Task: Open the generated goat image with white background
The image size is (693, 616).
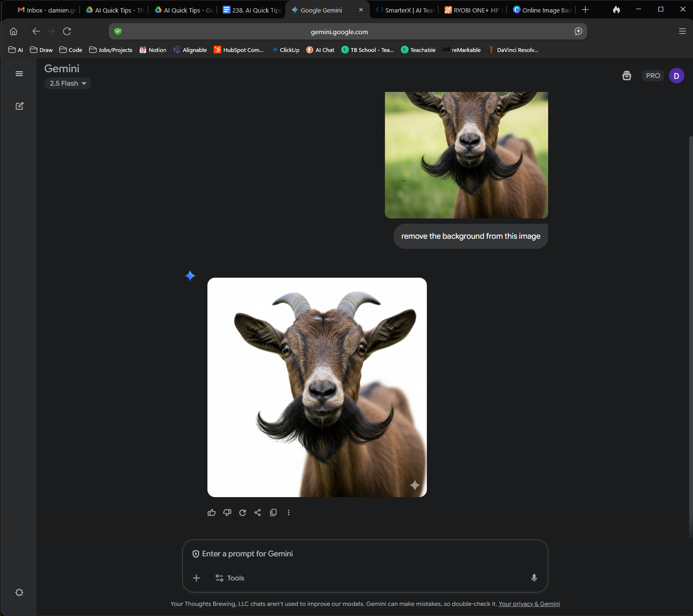Action: (317, 387)
